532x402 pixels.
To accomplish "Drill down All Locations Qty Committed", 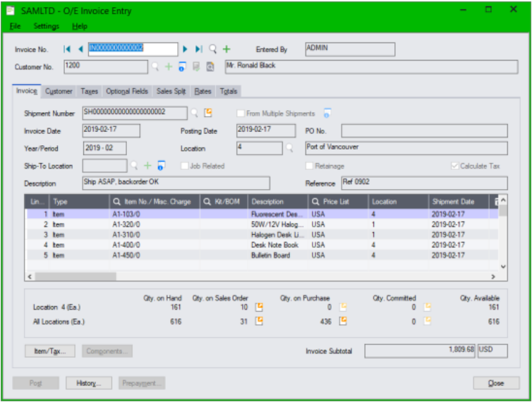I will coord(428,321).
